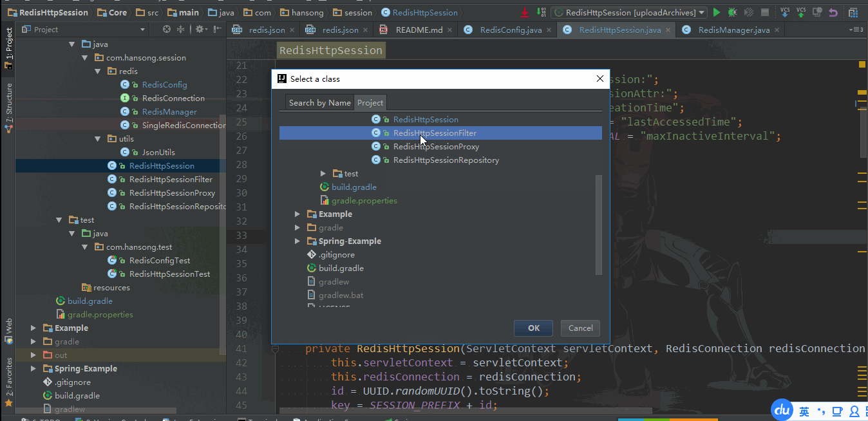Start debugging with the green bug icon
The height and width of the screenshot is (421, 868).
732,12
